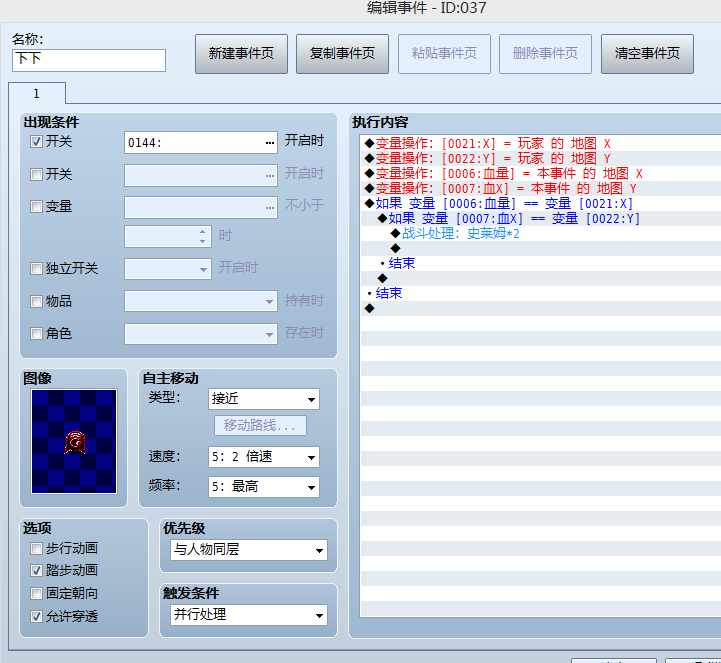Image resolution: width=721 pixels, height=663 pixels.
Task: Open the 优先级 dropdown 与人物同层
Action: click(x=249, y=550)
